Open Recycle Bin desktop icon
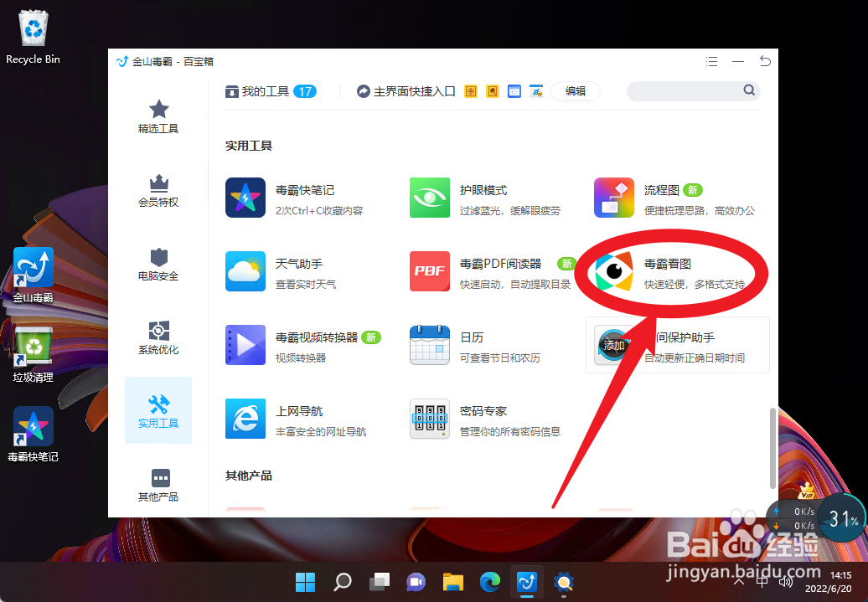 (34, 37)
